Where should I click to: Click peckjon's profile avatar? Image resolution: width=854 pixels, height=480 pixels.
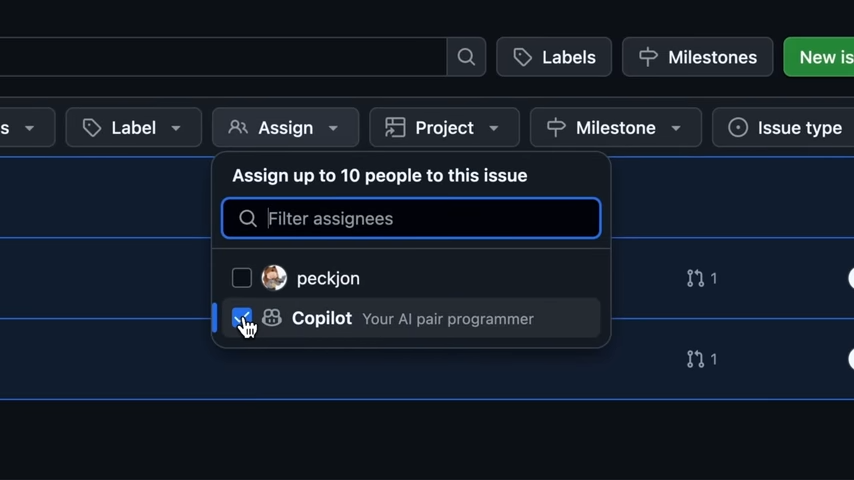(x=274, y=278)
